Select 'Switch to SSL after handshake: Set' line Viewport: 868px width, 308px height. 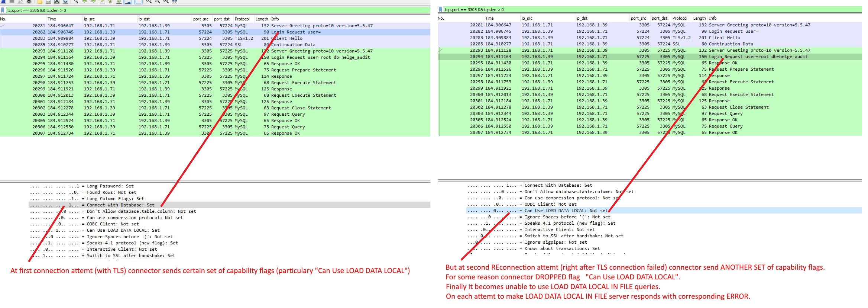[131, 256]
